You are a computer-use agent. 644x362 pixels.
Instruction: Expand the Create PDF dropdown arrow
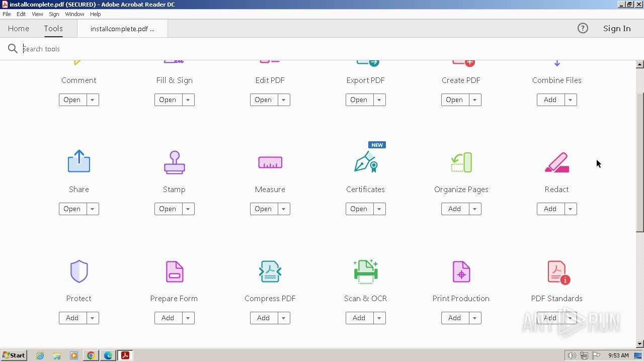coord(474,100)
